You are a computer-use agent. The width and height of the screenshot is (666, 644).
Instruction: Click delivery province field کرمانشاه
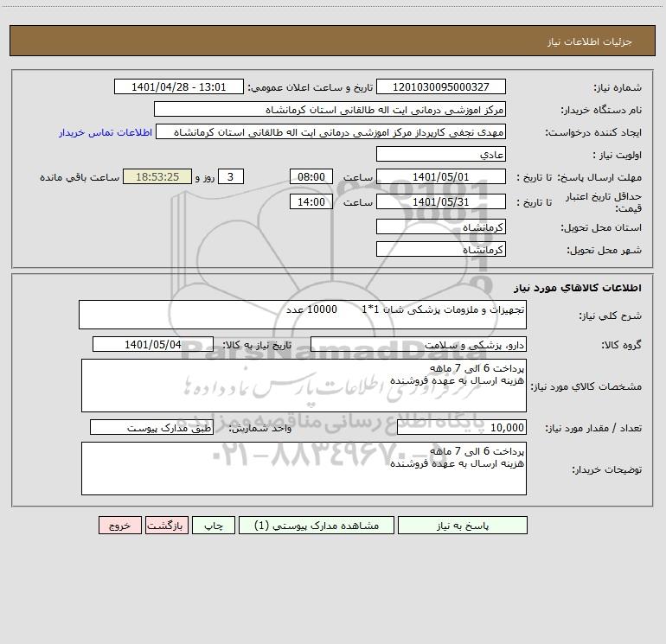tap(441, 226)
